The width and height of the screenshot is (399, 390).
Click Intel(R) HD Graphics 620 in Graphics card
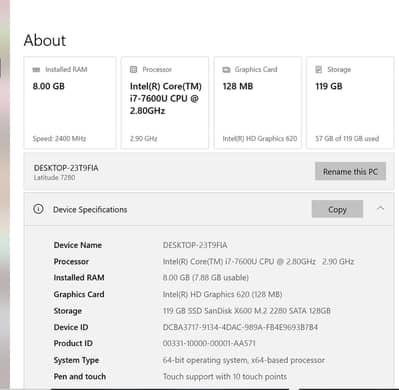[260, 138]
